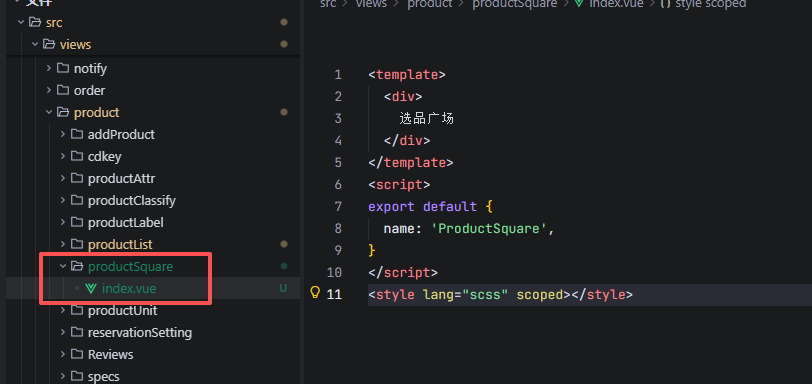
Task: Click the src open-folder icon
Action: pos(35,22)
